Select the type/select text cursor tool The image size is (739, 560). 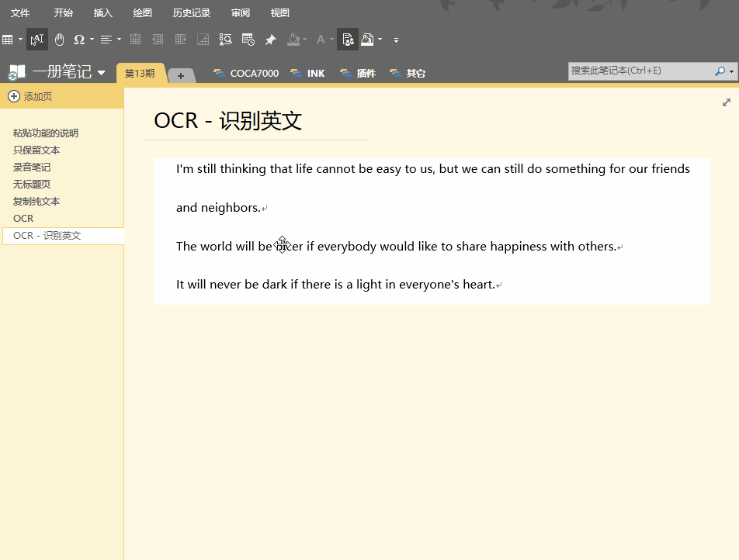(36, 40)
